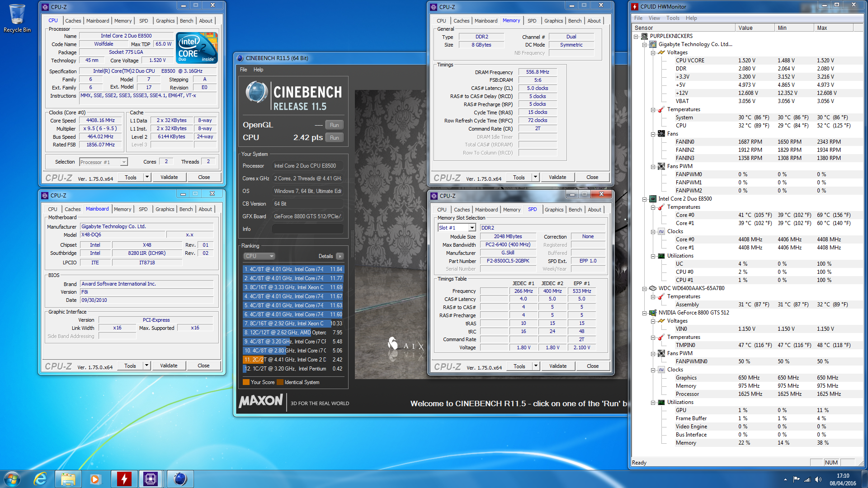The image size is (868, 488).
Task: Open Graphics tab in Mainboard CPU-Z window
Action: [165, 209]
